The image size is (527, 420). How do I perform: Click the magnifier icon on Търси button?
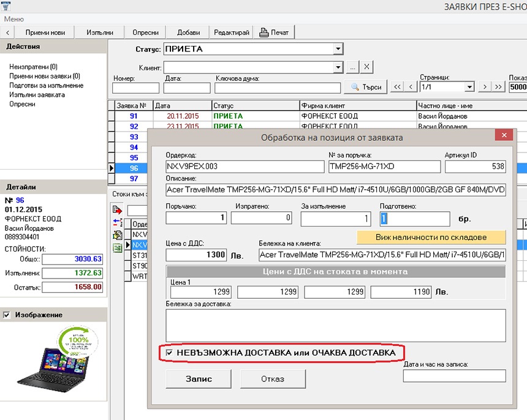click(355, 87)
